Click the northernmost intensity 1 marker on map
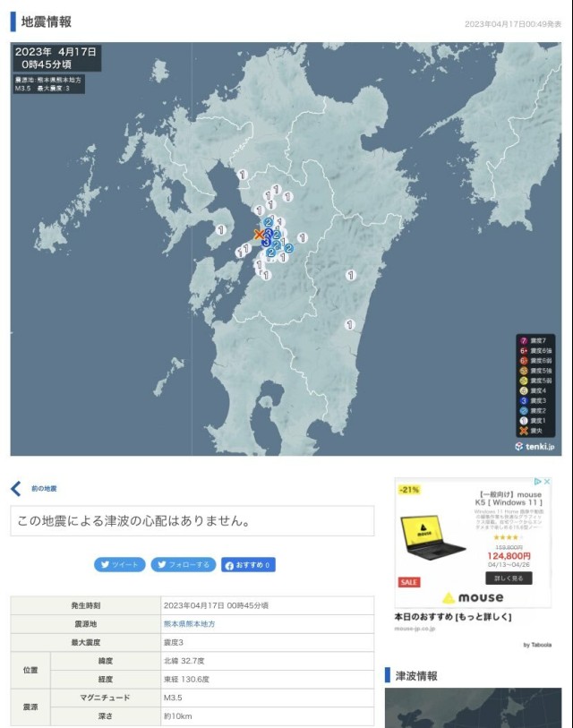 (242, 176)
